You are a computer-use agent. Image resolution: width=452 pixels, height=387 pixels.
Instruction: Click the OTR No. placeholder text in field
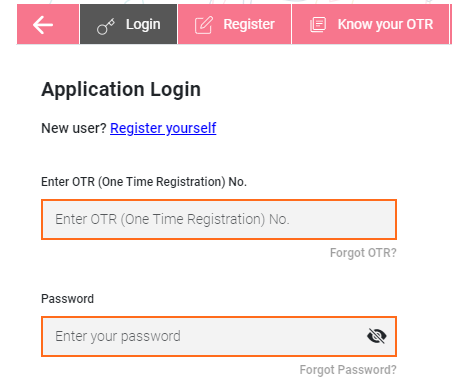click(172, 219)
